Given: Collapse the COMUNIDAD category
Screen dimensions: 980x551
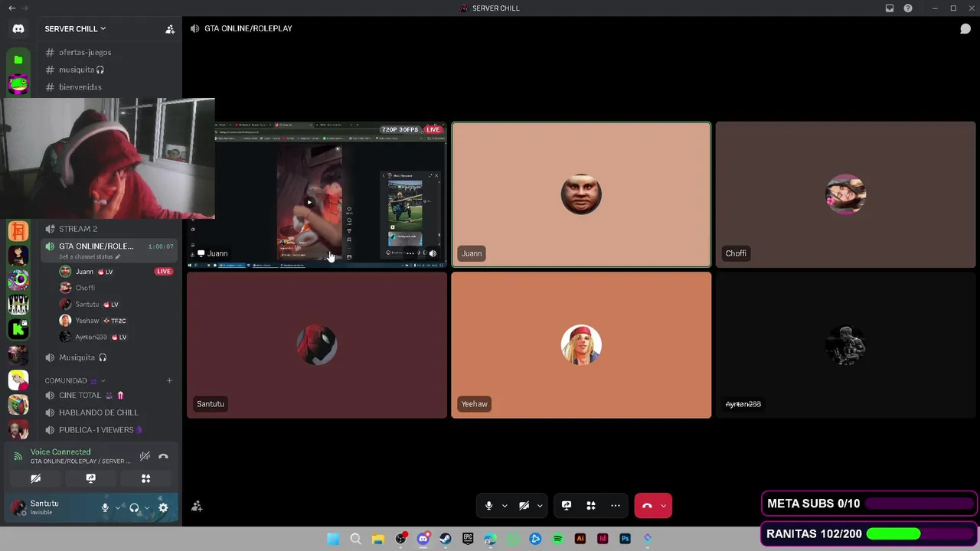Looking at the screenshot, I should click(x=75, y=380).
